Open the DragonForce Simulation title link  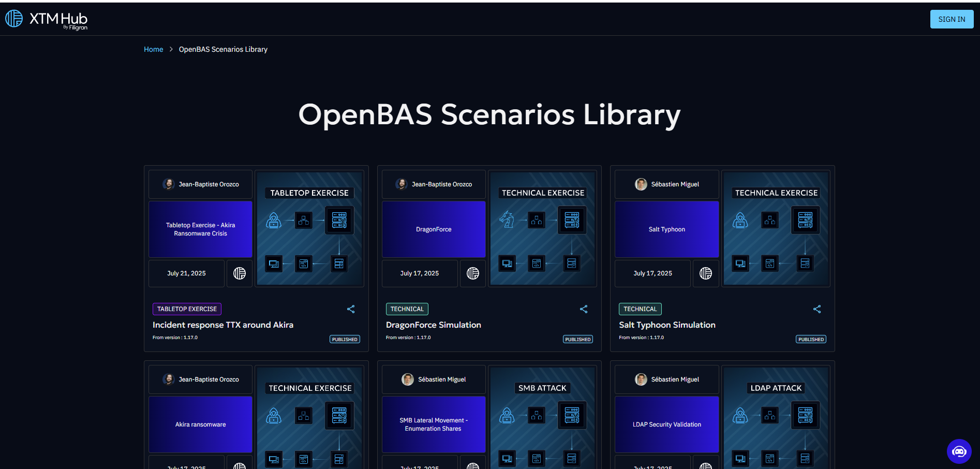click(433, 325)
